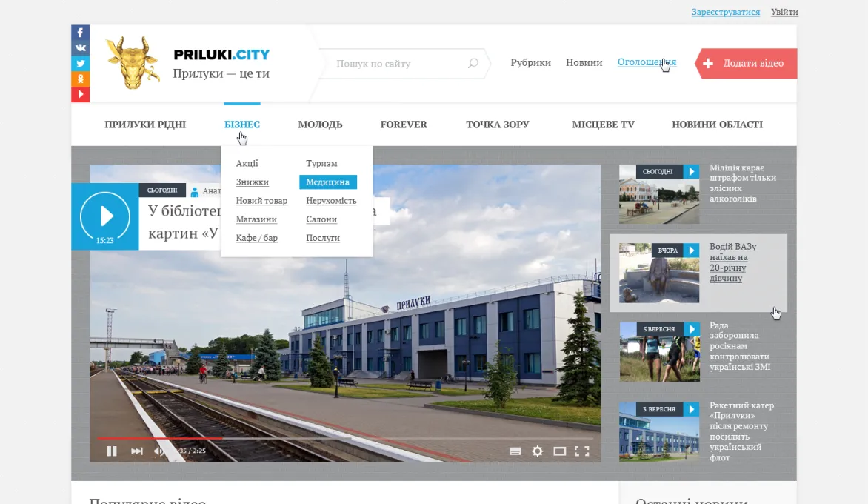Click the Додати відео button
The width and height of the screenshot is (868, 504).
pos(747,63)
